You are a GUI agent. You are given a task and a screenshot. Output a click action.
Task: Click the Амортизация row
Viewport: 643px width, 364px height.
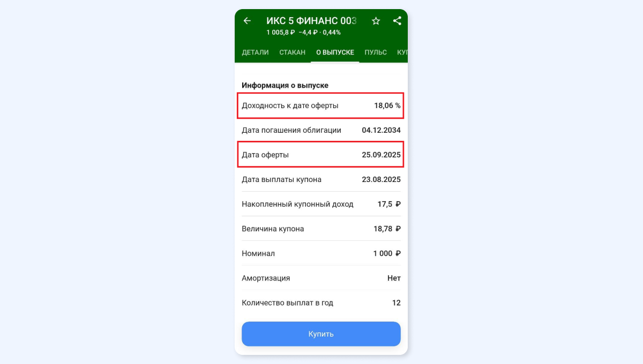pos(321,278)
